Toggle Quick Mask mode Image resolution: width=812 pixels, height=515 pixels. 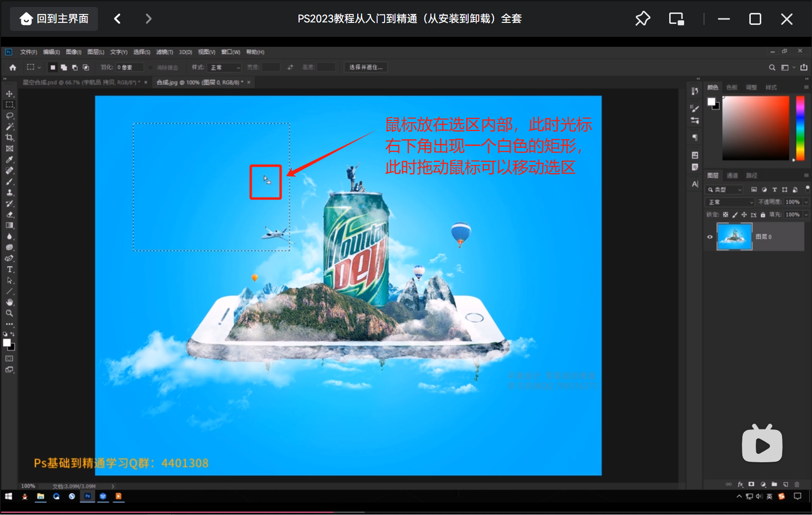pos(9,358)
